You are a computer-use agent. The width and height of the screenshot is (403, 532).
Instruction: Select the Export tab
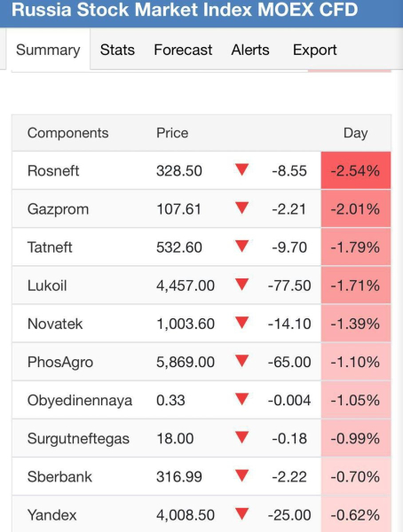[314, 51]
